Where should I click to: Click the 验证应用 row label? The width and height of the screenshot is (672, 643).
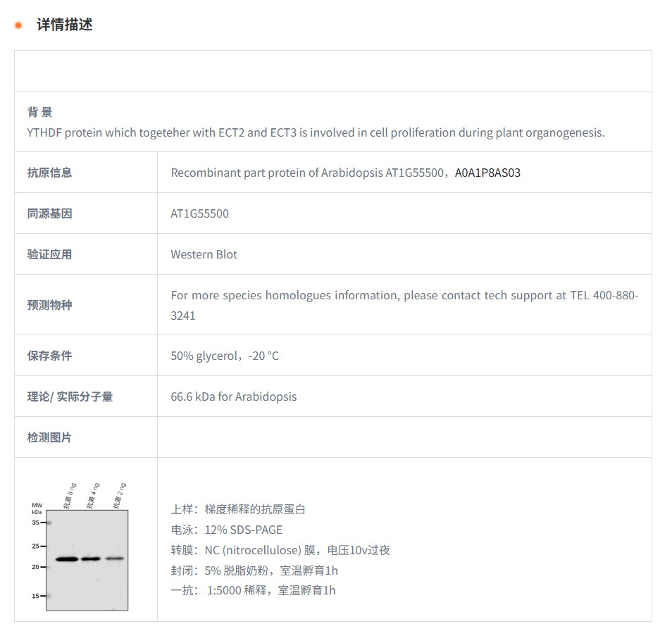tap(49, 254)
